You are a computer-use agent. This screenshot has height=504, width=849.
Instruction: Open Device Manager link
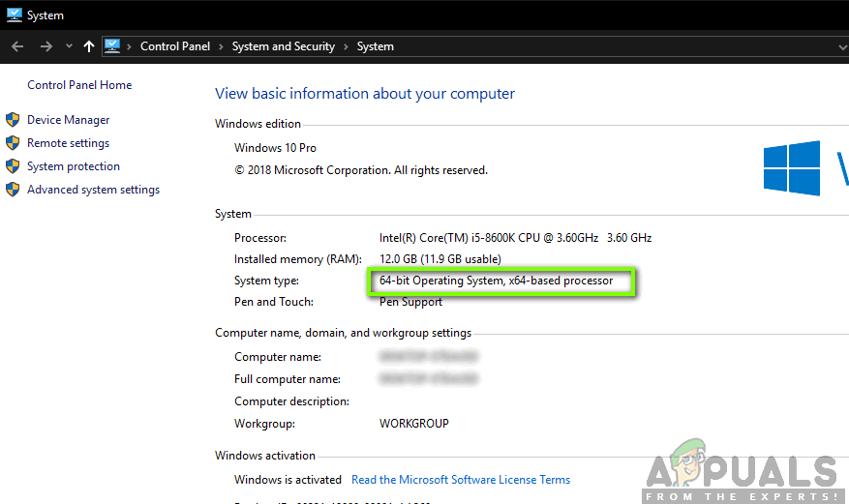68,120
